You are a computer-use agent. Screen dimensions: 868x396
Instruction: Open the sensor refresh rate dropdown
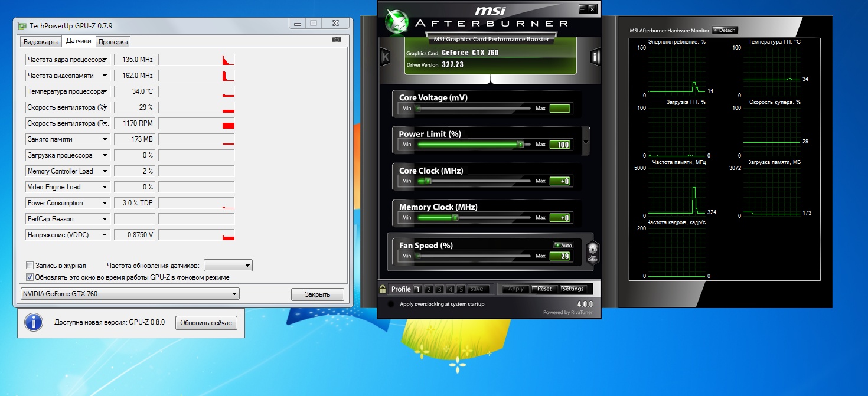click(228, 266)
